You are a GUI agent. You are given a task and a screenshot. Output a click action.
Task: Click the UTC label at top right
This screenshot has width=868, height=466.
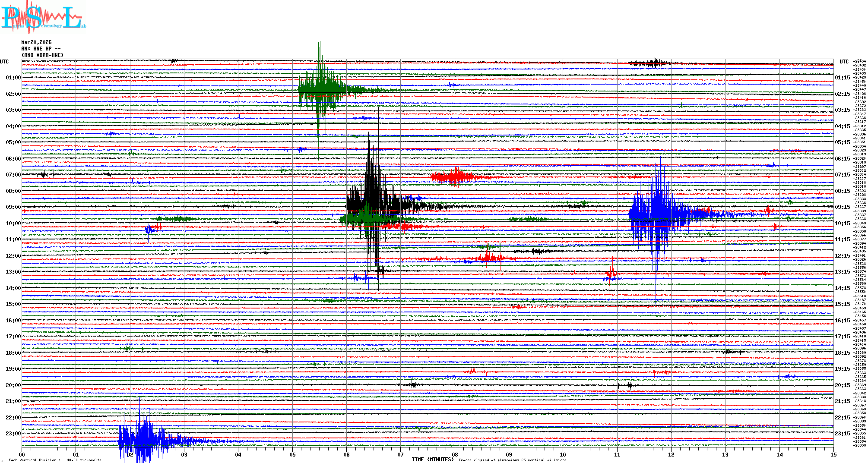[x=844, y=62]
